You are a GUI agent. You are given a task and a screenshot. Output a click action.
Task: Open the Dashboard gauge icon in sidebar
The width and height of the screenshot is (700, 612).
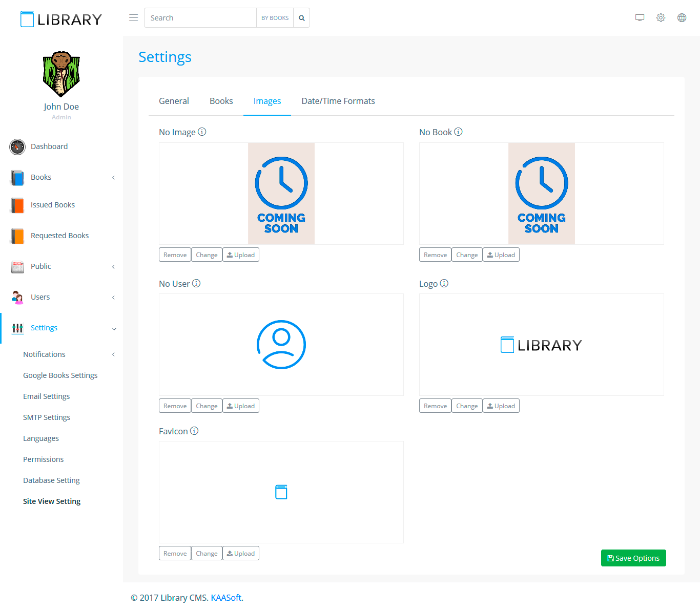[x=17, y=146]
